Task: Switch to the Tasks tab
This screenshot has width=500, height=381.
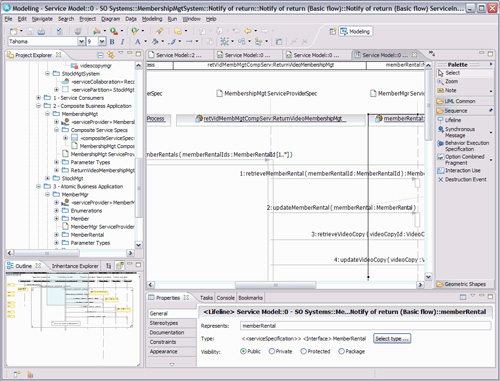Action: click(206, 298)
